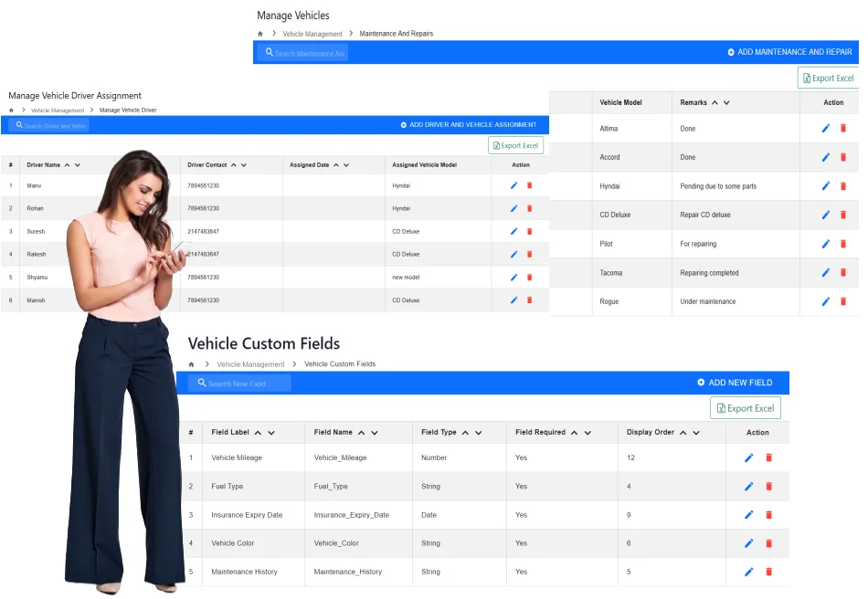Screen dimensions: 868x599
Task: Export maintenance and repairs to Excel
Action: [828, 78]
